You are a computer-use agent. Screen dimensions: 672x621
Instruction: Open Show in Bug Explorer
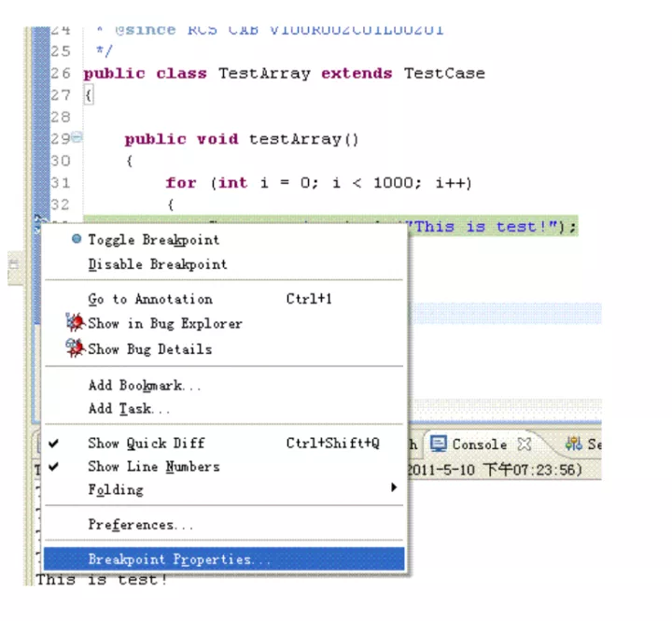tap(223, 323)
